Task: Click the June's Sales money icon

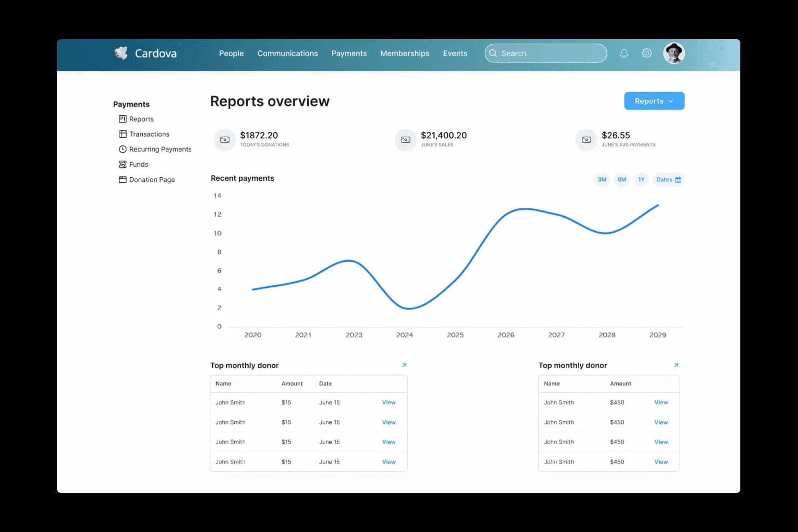Action: click(x=406, y=140)
